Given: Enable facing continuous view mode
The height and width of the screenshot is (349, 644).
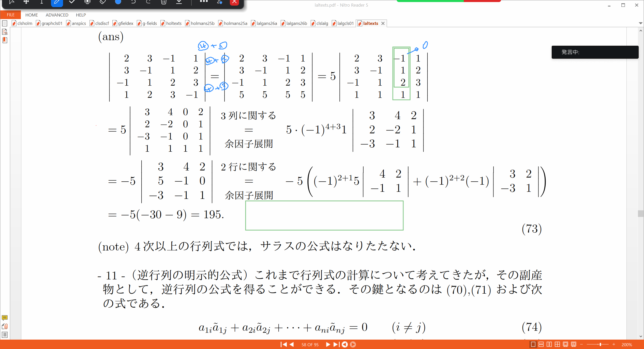Looking at the screenshot, I should (x=557, y=344).
